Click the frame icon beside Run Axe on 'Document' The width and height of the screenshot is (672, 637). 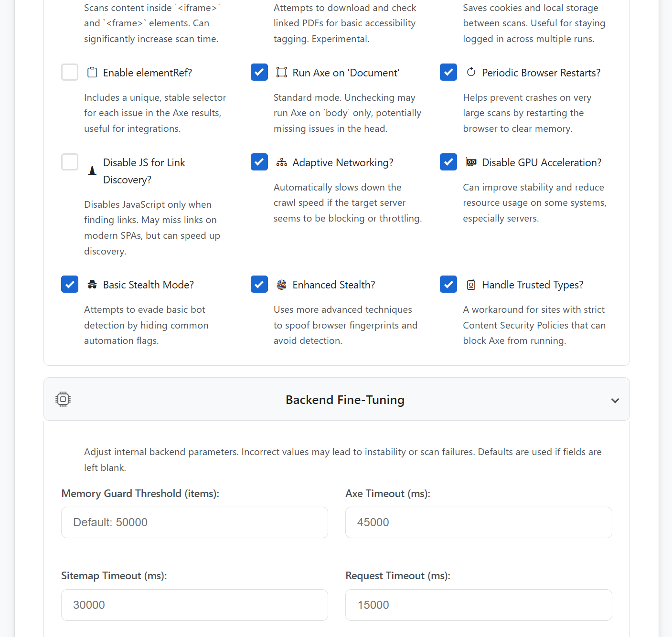click(x=282, y=73)
